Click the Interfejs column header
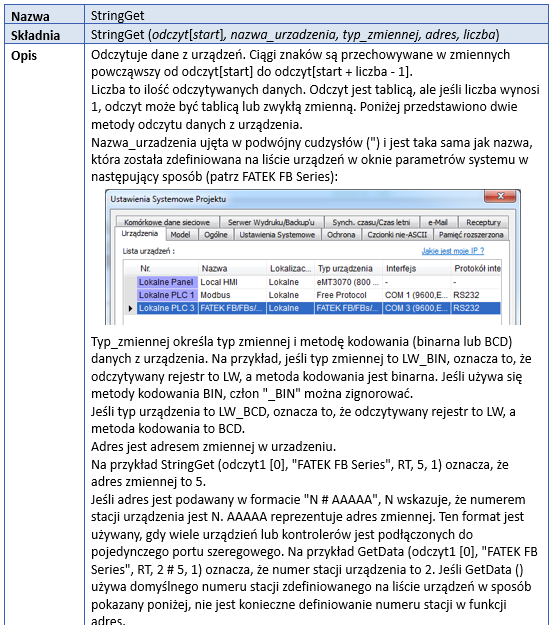This screenshot has width=553, height=625. click(x=417, y=268)
